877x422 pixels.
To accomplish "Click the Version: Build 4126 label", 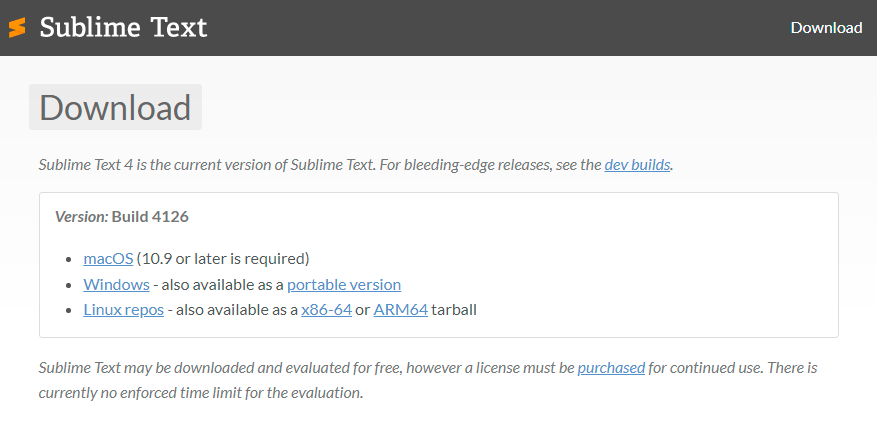I will [x=121, y=216].
